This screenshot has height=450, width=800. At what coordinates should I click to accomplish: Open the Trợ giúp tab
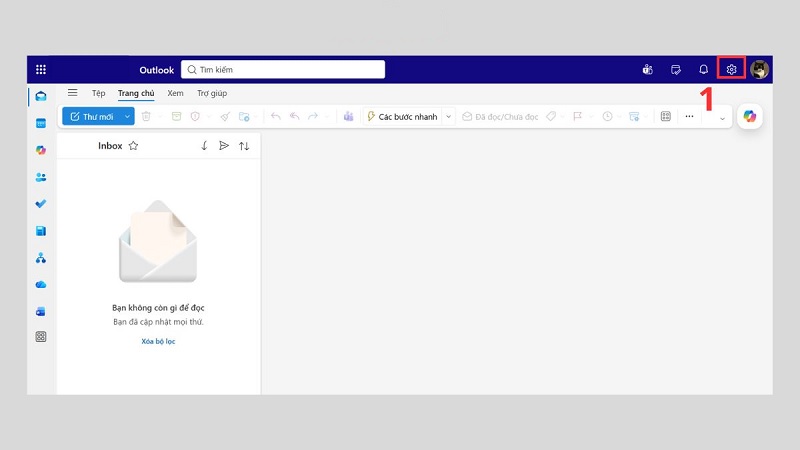coord(212,93)
